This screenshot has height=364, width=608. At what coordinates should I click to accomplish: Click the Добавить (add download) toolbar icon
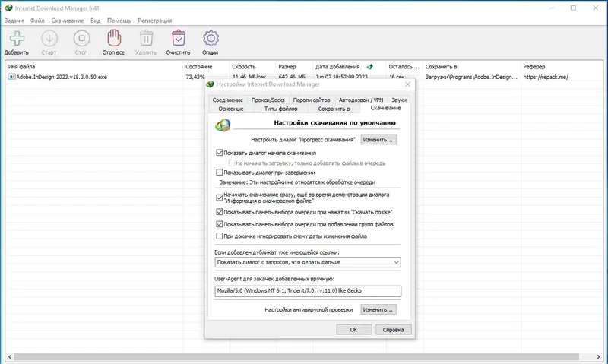click(17, 39)
